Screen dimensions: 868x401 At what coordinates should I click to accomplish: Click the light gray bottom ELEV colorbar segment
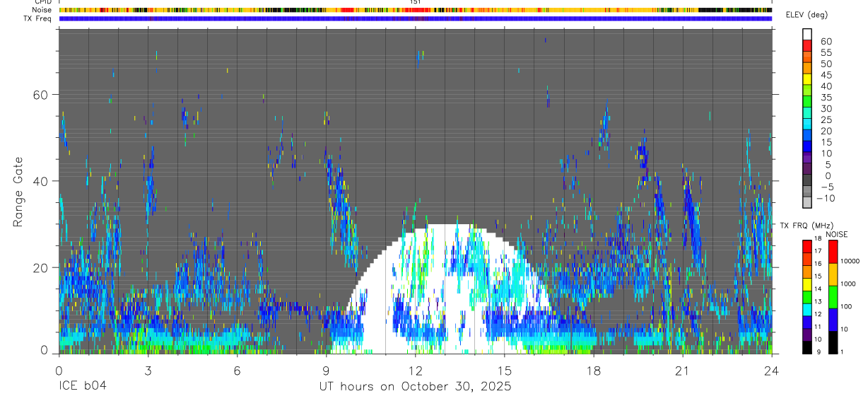[807, 203]
